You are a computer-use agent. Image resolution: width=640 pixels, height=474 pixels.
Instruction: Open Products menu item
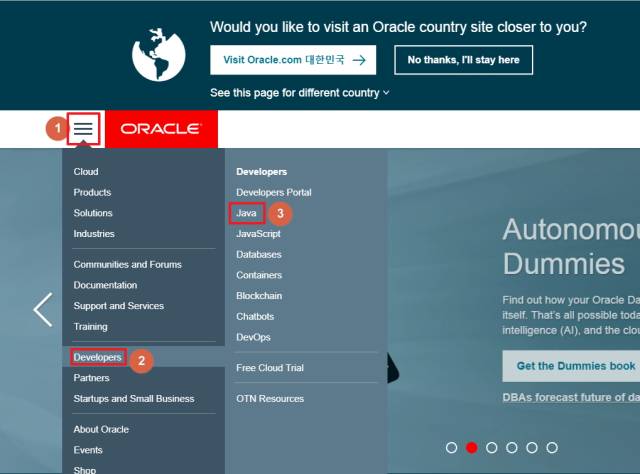(92, 192)
